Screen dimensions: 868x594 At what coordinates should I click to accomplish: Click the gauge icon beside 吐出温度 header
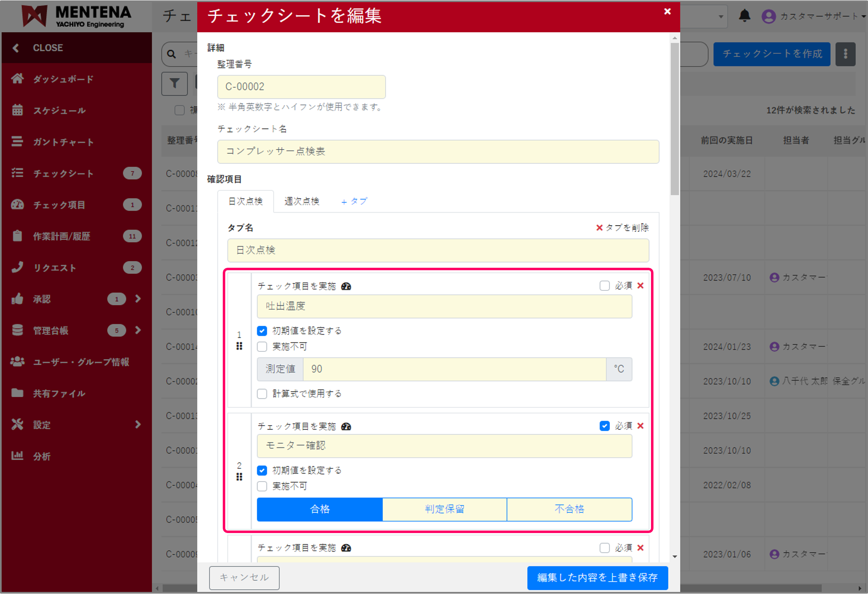tap(346, 286)
